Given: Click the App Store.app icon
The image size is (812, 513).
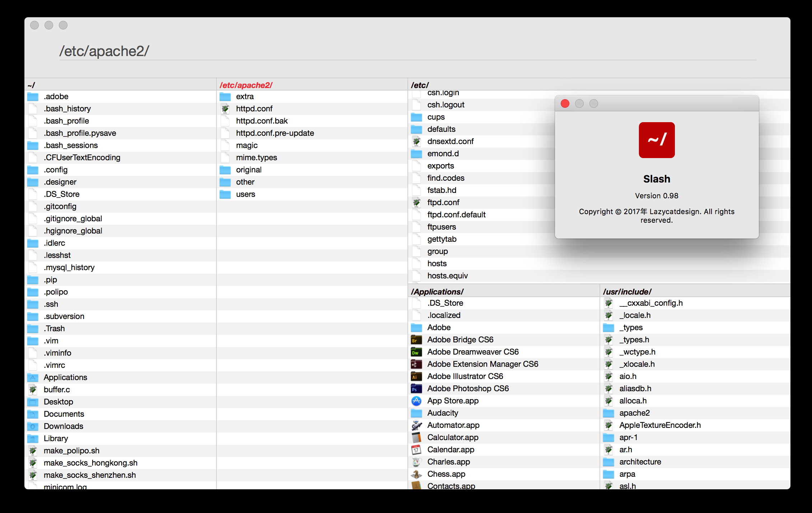Looking at the screenshot, I should pyautogui.click(x=416, y=401).
